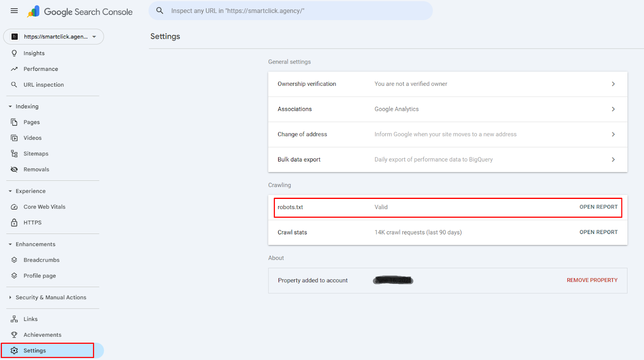Click the Breadcrumbs layers icon

point(14,260)
